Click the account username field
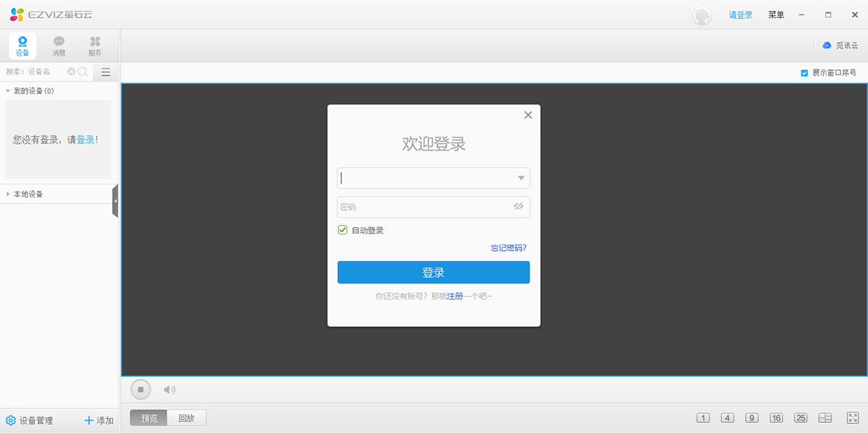 (433, 178)
